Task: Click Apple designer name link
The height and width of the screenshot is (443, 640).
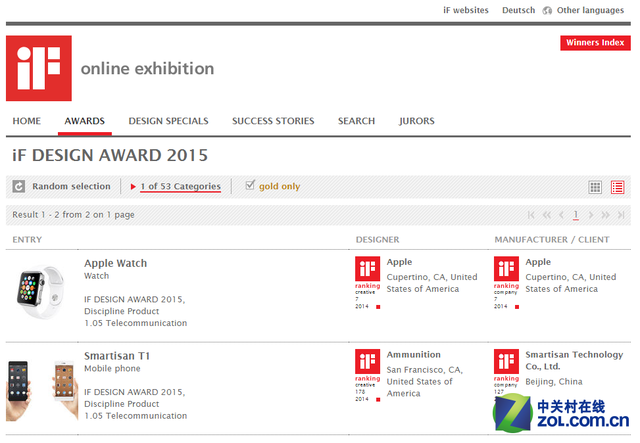Action: pos(399,262)
